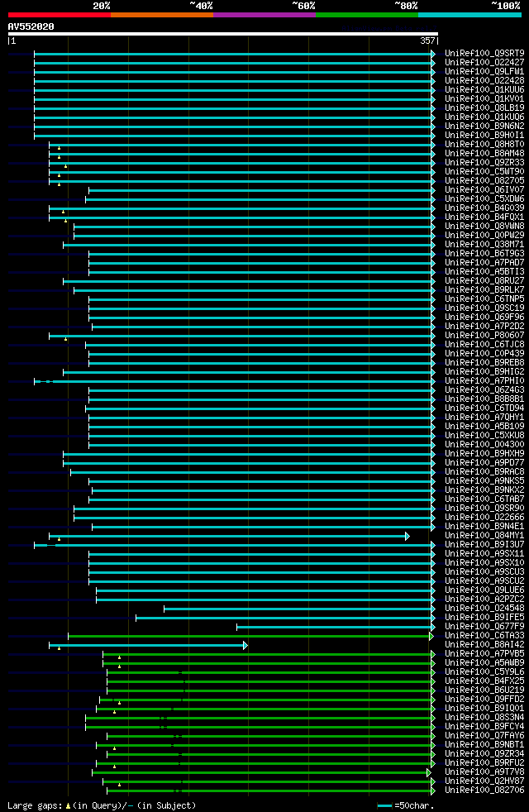529x812 pixels.
Task: Open the UniRef100_B9N6N2 hit
Action: pyautogui.click(x=484, y=126)
